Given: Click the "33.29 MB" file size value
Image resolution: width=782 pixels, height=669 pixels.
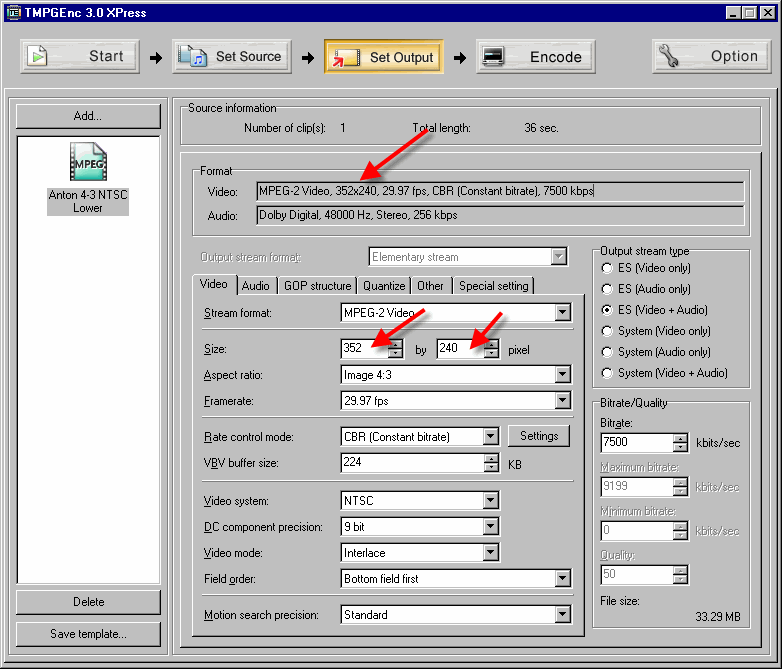Looking at the screenshot, I should coord(718,617).
